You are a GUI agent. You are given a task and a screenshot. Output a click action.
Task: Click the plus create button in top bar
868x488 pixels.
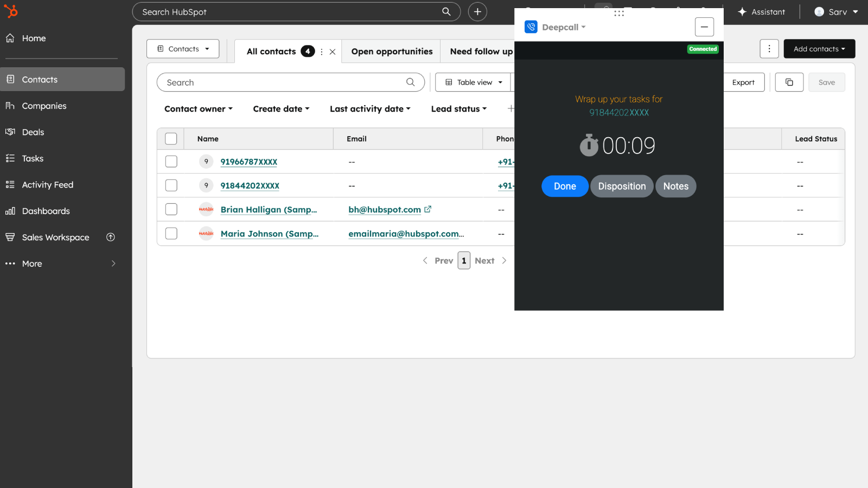pyautogui.click(x=477, y=11)
